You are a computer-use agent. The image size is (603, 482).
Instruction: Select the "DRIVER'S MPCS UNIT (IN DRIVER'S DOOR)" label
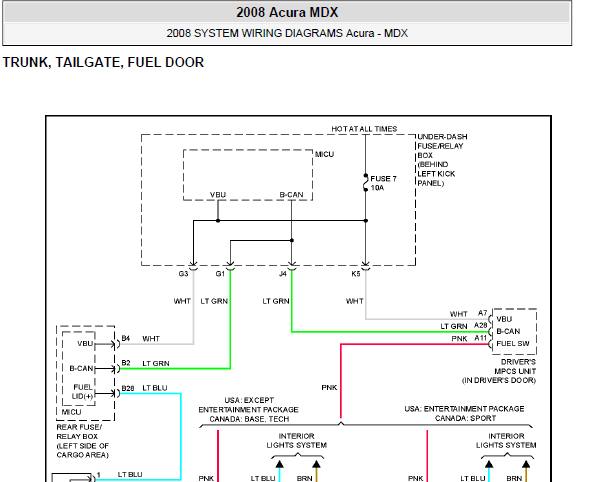pyautogui.click(x=499, y=371)
